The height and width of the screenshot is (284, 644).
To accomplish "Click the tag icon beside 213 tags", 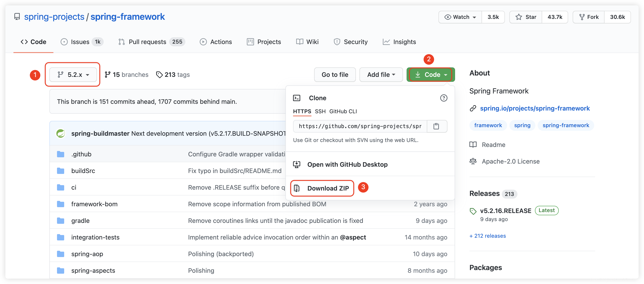I will point(159,75).
